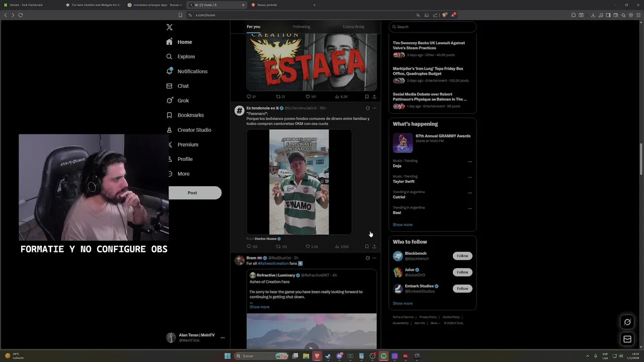Switch to the Following tab

301,27
